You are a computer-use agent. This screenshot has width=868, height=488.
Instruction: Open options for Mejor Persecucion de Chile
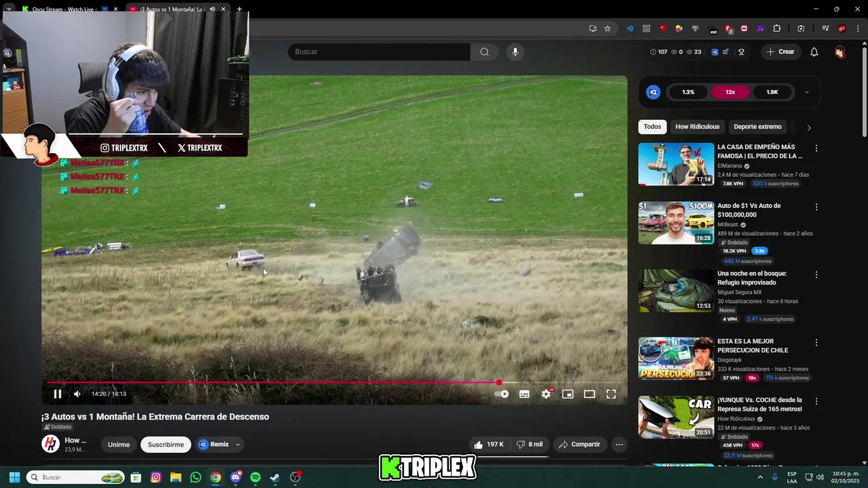(x=816, y=342)
